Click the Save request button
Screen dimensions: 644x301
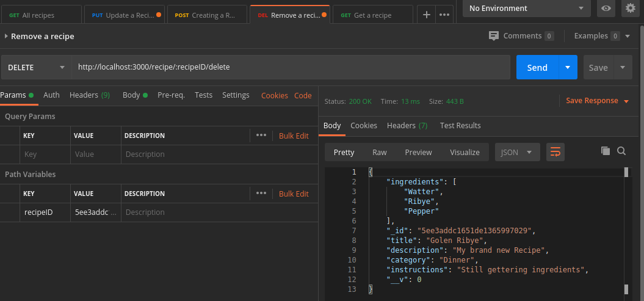(x=598, y=67)
